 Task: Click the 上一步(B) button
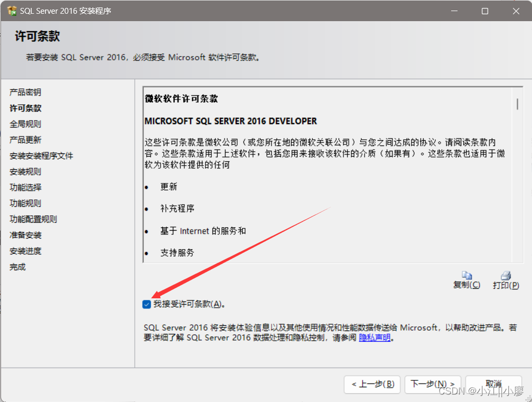point(372,385)
